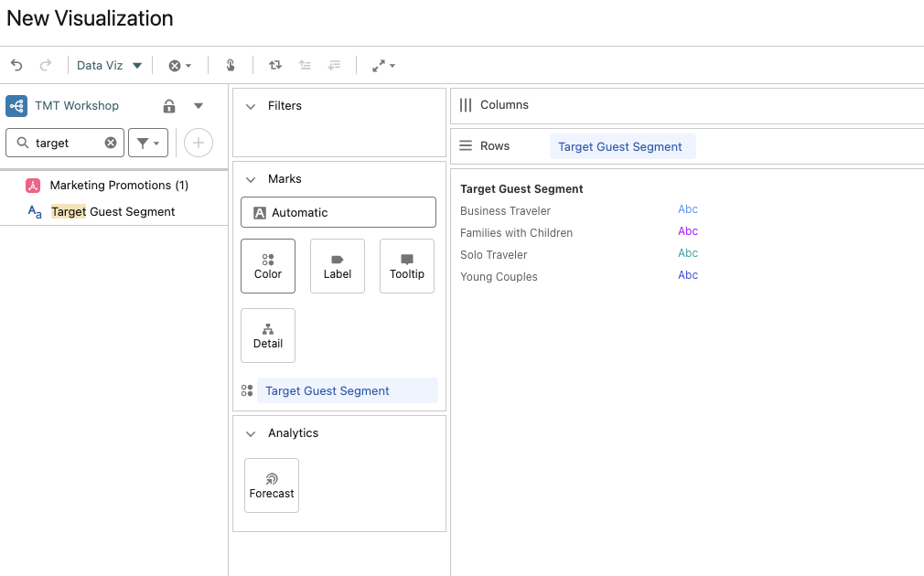Open the Detail marks card
Image resolution: width=924 pixels, height=576 pixels.
click(268, 336)
